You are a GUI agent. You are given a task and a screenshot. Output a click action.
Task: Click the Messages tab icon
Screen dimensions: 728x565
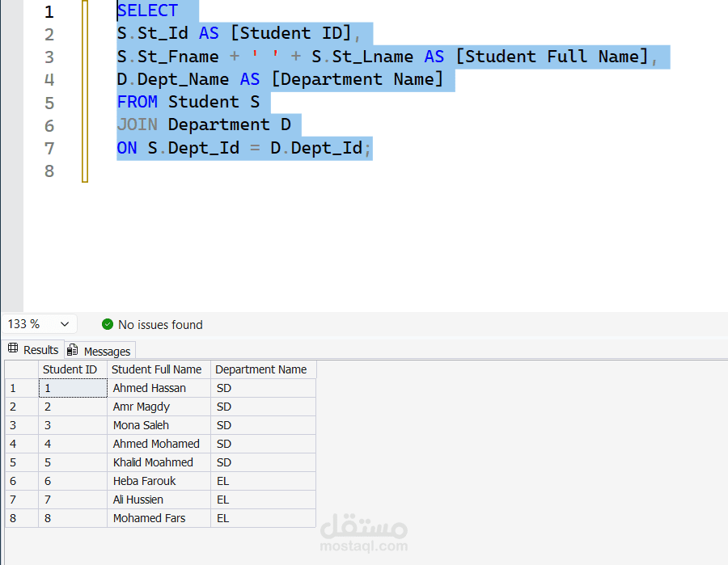(73, 350)
